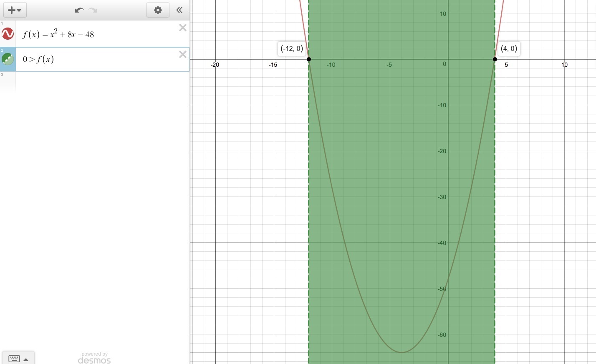
Task: Toggle visibility of the 0 > f(x) inequality
Action: [8, 59]
